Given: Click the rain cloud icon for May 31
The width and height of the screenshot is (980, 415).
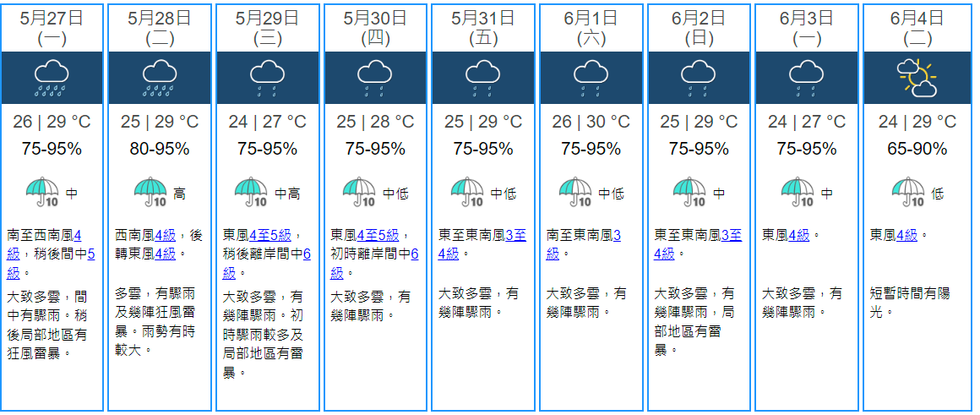Looking at the screenshot, I should tap(482, 78).
